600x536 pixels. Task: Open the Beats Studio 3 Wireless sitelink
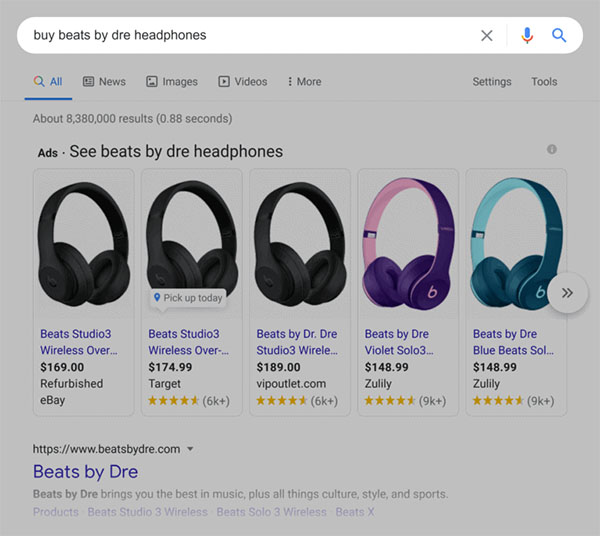pos(147,512)
